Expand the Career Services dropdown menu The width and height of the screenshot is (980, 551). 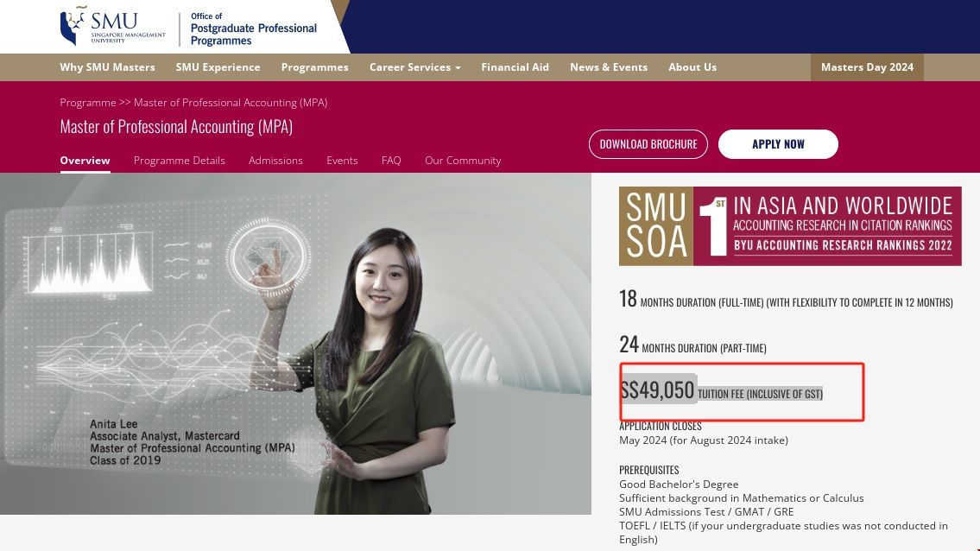[414, 66]
